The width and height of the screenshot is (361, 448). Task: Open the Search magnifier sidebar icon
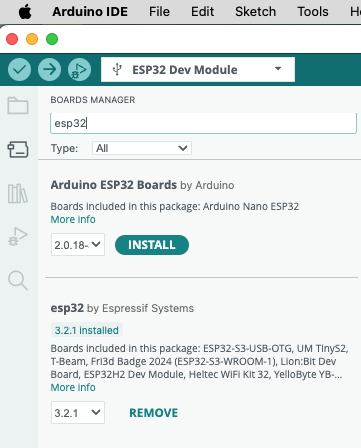pyautogui.click(x=18, y=280)
